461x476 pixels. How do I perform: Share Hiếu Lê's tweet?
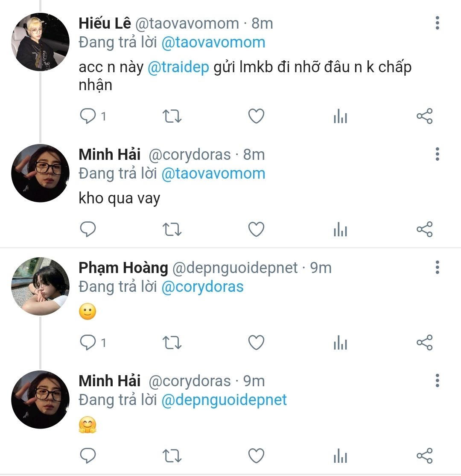click(424, 116)
